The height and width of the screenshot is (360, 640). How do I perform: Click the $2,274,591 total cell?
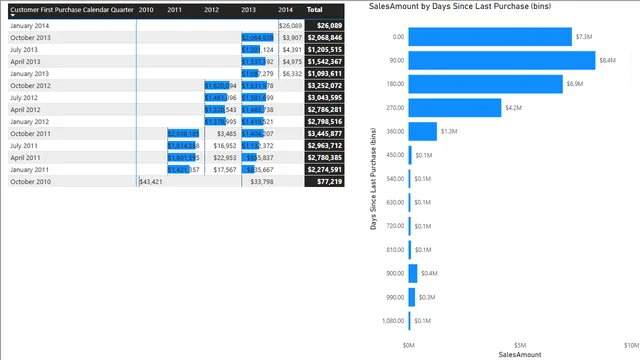click(x=324, y=169)
